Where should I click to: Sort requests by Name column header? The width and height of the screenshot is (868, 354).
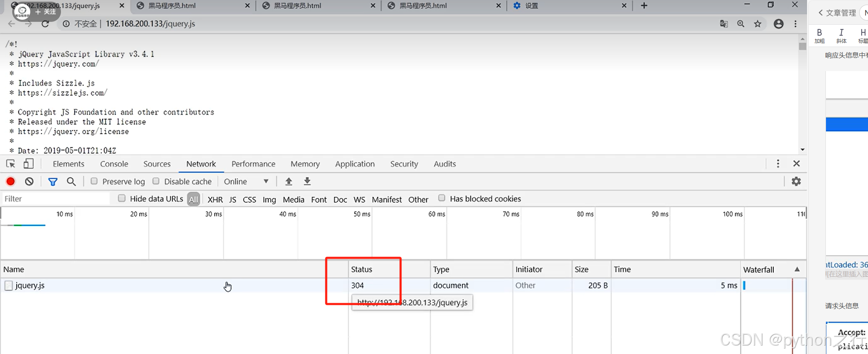coord(174,269)
